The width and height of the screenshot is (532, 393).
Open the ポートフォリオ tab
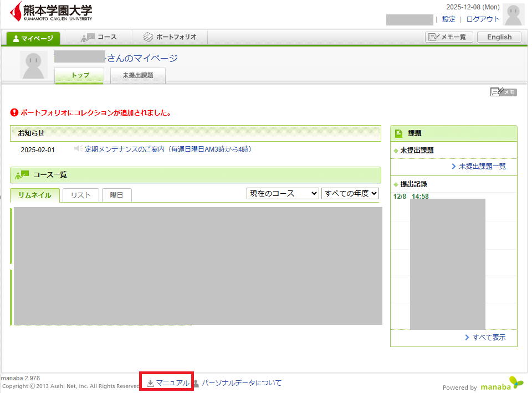[170, 37]
